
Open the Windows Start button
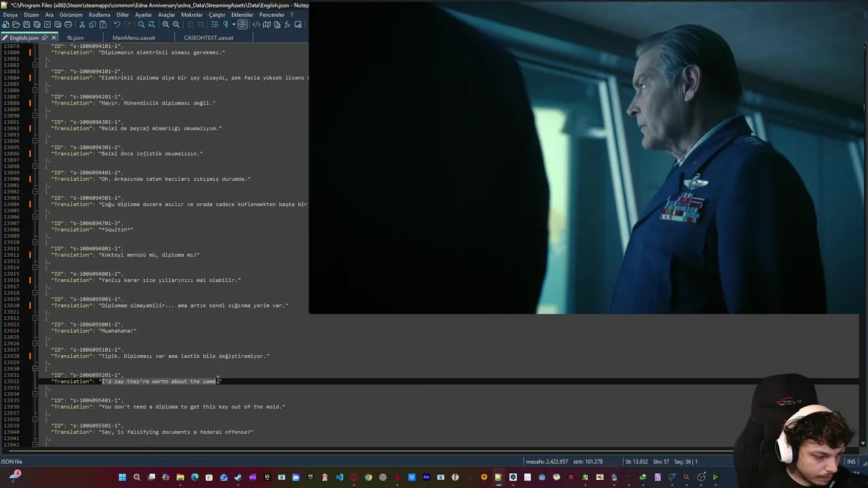tap(122, 477)
